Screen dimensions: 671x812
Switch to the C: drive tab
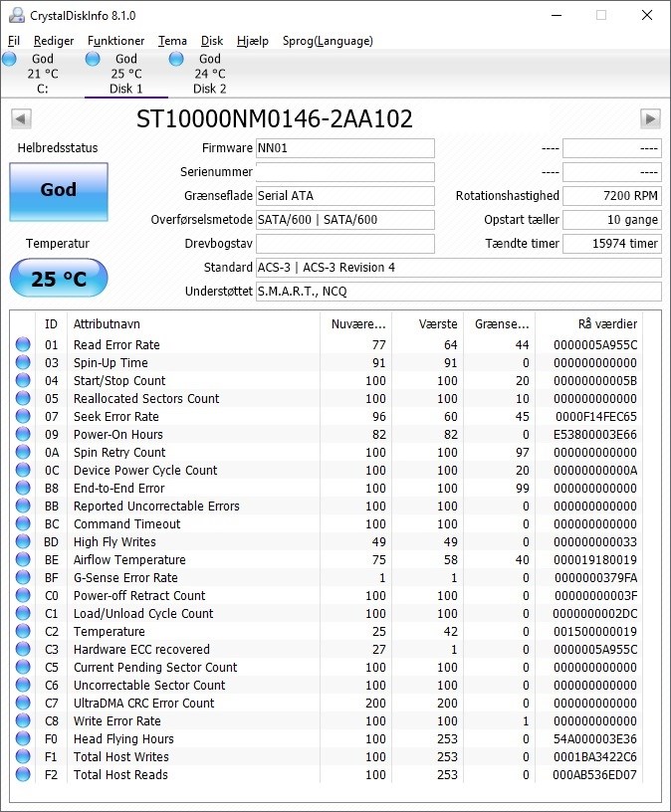click(x=42, y=74)
